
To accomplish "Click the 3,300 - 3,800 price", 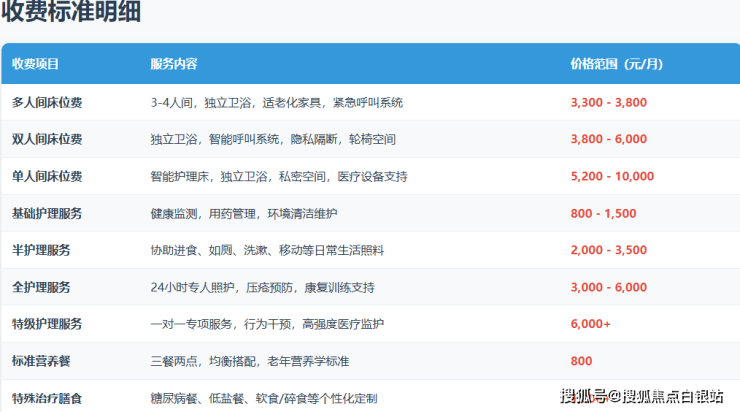I will click(x=608, y=102).
